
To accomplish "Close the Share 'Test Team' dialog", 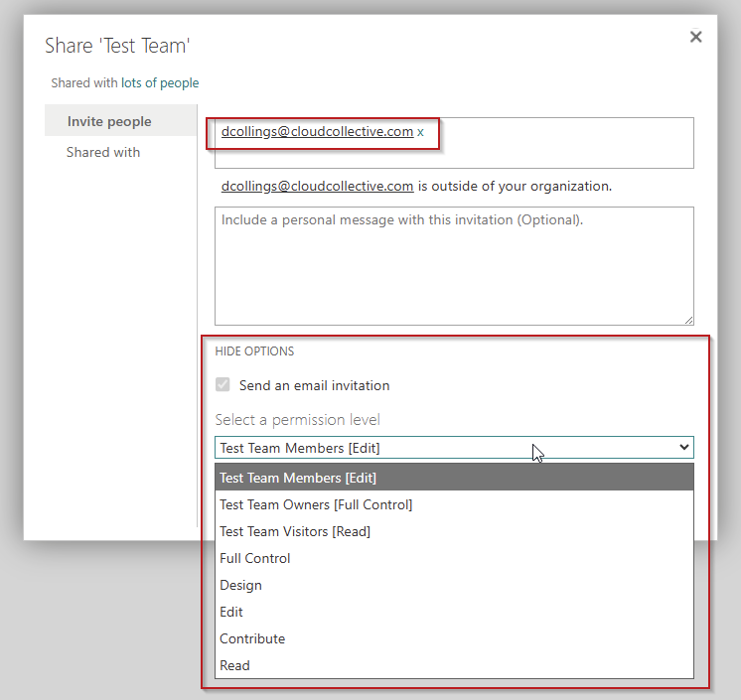I will [x=695, y=37].
